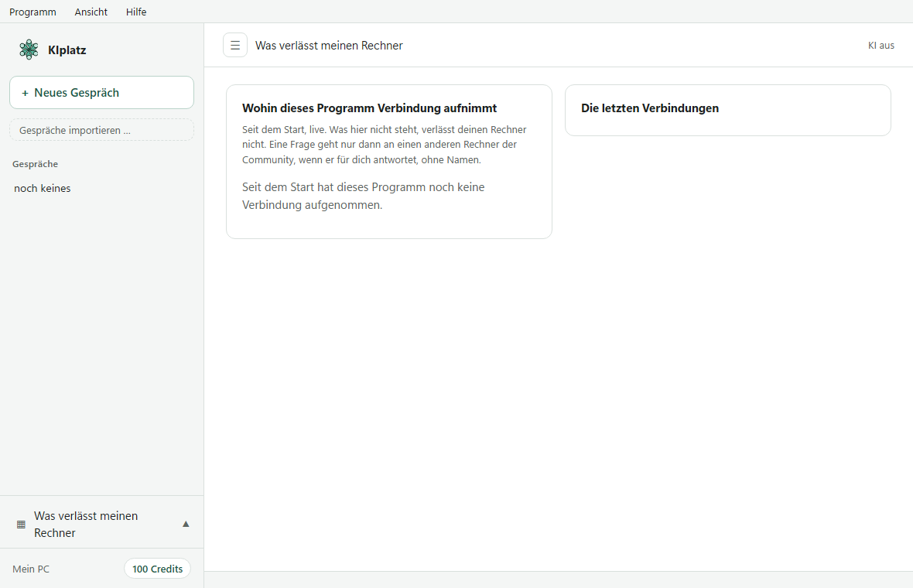
Task: Click description text starting Seit dem Start, live
Action: click(x=385, y=145)
